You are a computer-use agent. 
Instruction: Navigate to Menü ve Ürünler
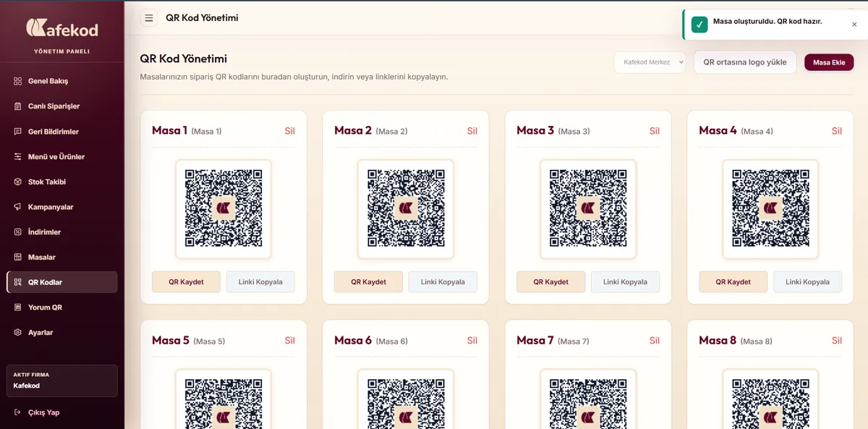61,156
